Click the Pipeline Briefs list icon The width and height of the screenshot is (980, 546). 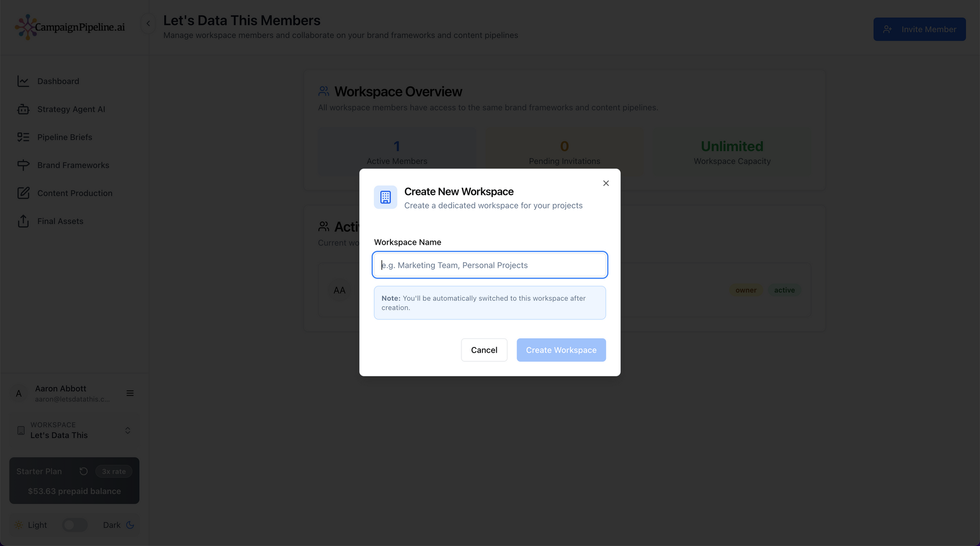coord(23,137)
